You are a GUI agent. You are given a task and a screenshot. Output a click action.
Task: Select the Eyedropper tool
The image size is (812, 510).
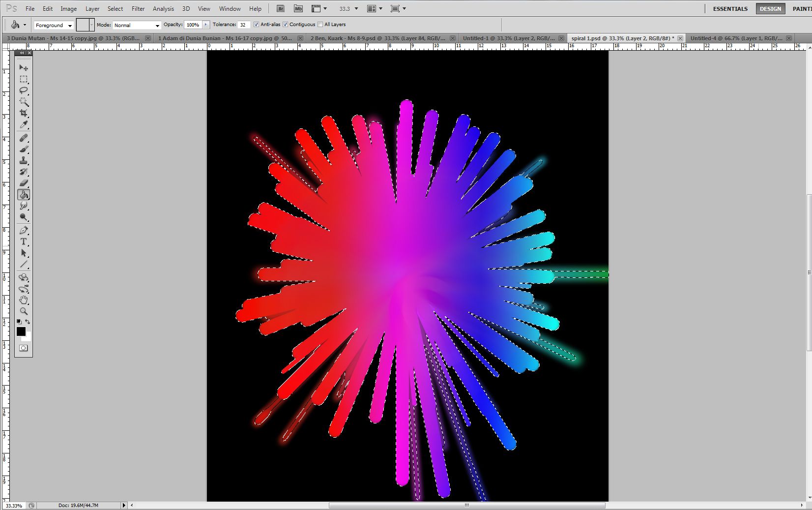pyautogui.click(x=23, y=124)
